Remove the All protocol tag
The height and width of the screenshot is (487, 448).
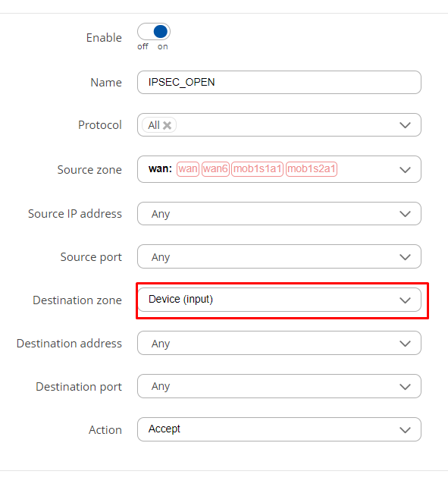[x=168, y=125]
